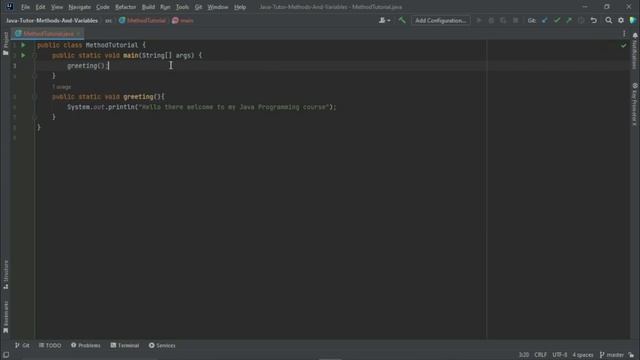Click the Run with Coverage icon
640x360 pixels.
click(503, 20)
